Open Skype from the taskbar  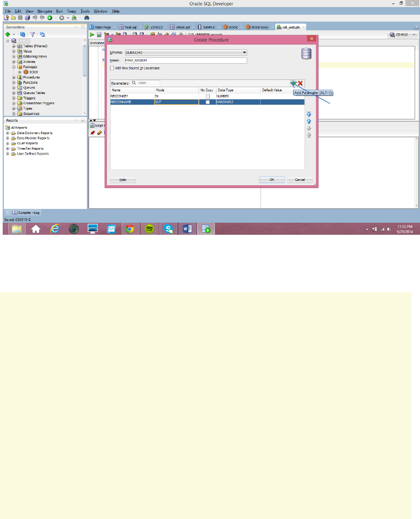pos(168,229)
